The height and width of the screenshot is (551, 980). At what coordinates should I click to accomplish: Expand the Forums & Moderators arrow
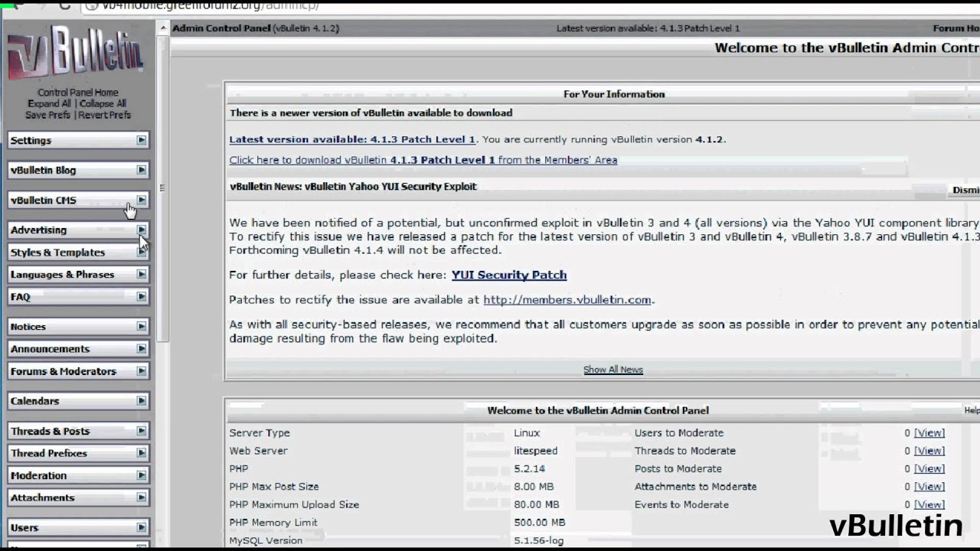click(142, 370)
